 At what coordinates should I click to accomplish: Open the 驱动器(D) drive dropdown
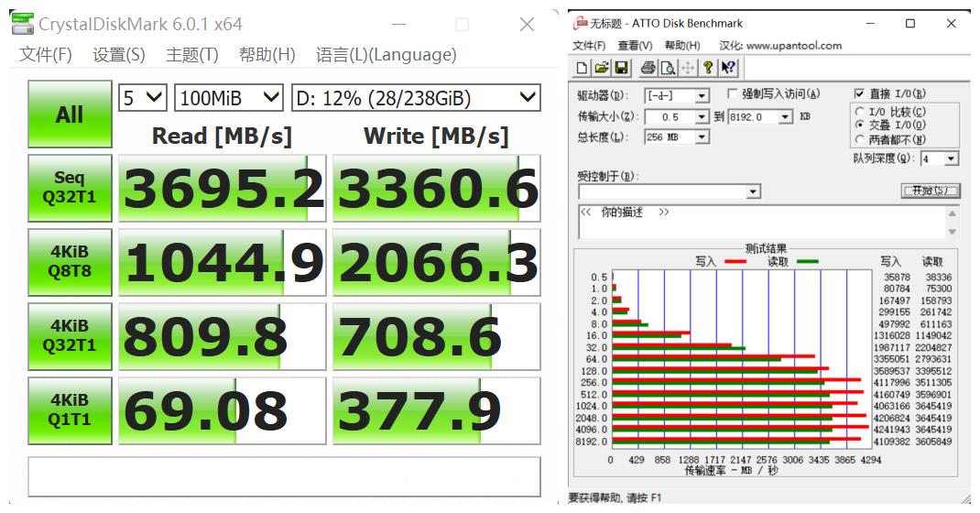[x=702, y=95]
